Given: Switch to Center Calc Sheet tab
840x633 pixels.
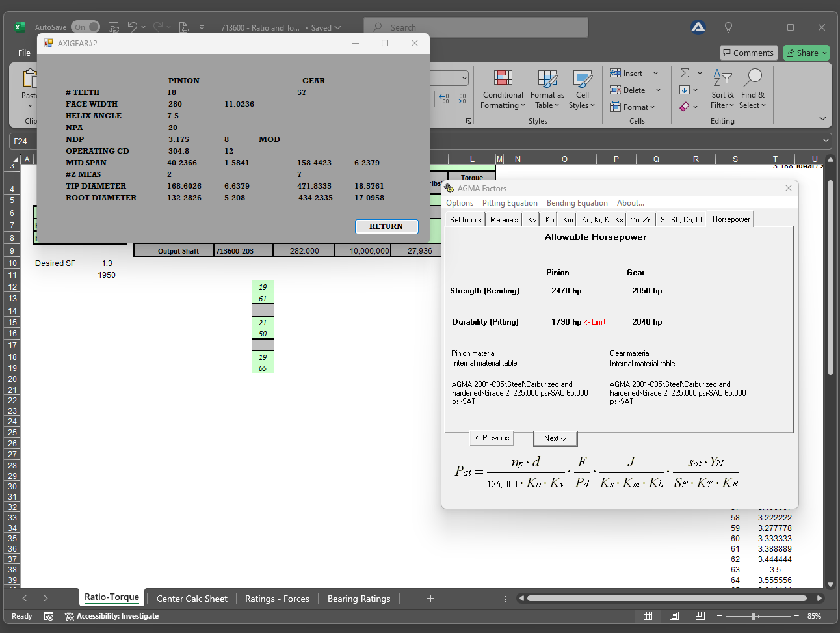Looking at the screenshot, I should (x=192, y=599).
